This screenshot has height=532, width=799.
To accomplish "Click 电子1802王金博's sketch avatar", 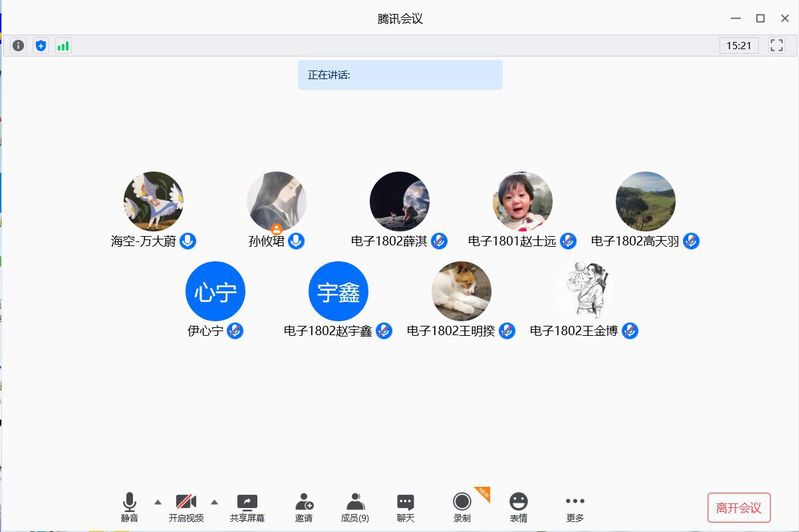I will coord(584,291).
